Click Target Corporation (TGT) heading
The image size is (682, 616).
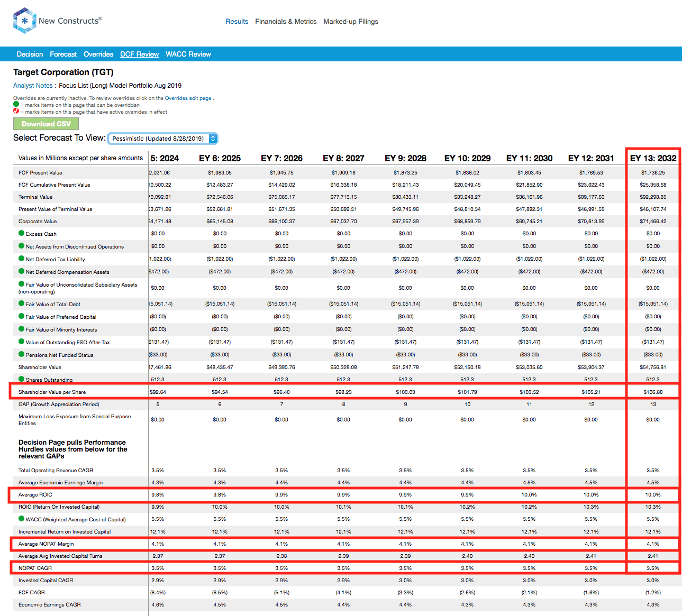(x=63, y=72)
